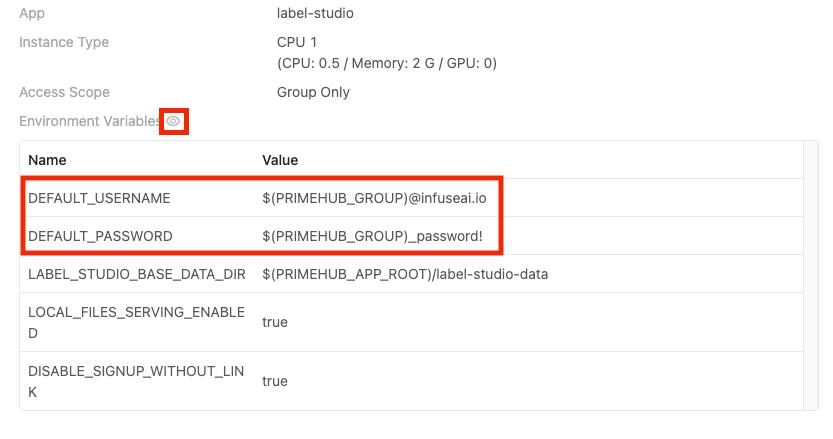Select DISABLE_SIGNUP_WITHOUT_LINK variable name

tap(136, 382)
